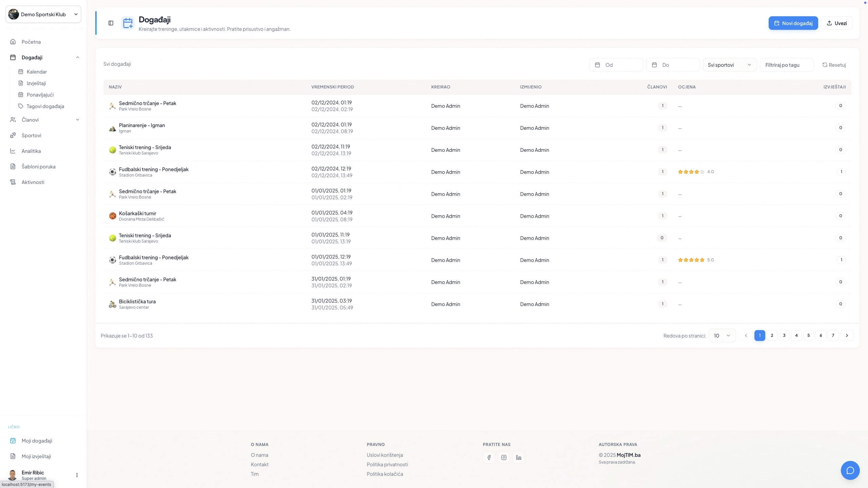Click the bicycle icon for Biciklistička tura
868x488 pixels.
coord(113,304)
